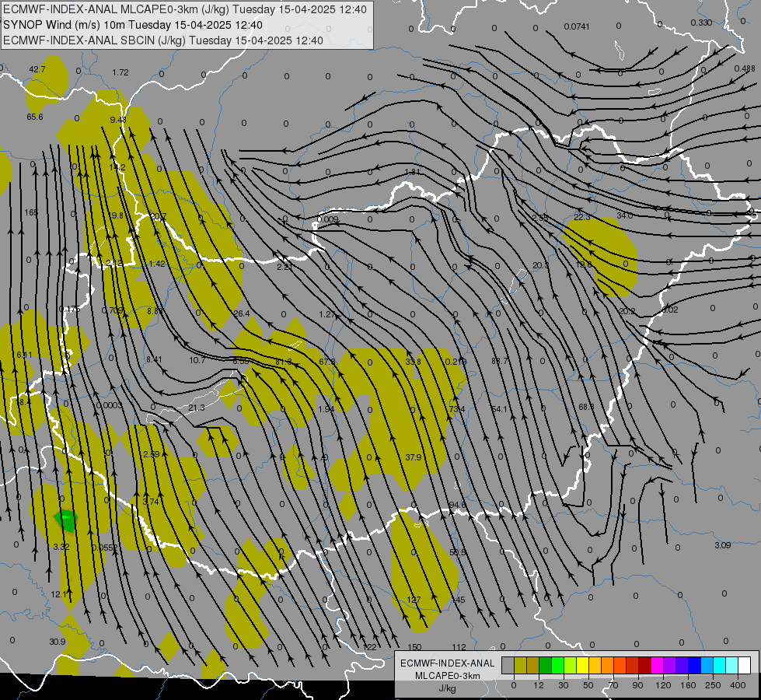Click the map value 165
This screenshot has width=761, height=700.
31,212
